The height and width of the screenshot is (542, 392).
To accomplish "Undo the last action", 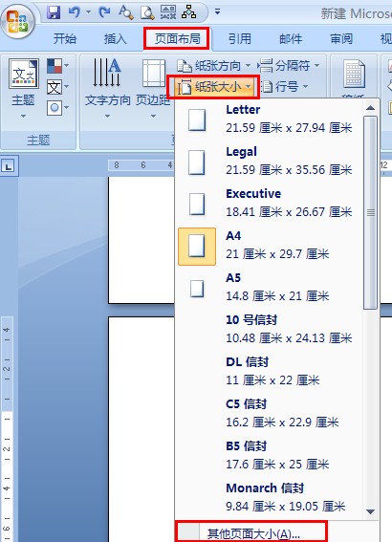I will 75,12.
